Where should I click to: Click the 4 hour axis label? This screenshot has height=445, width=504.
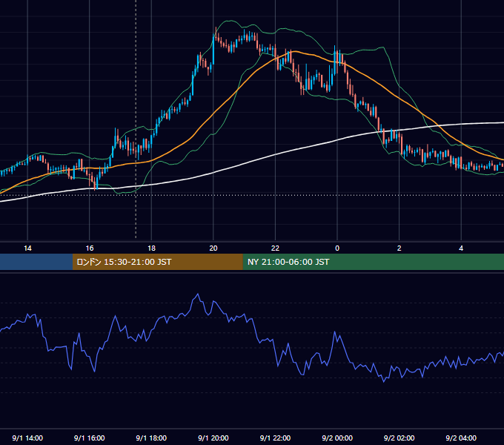pyautogui.click(x=461, y=248)
